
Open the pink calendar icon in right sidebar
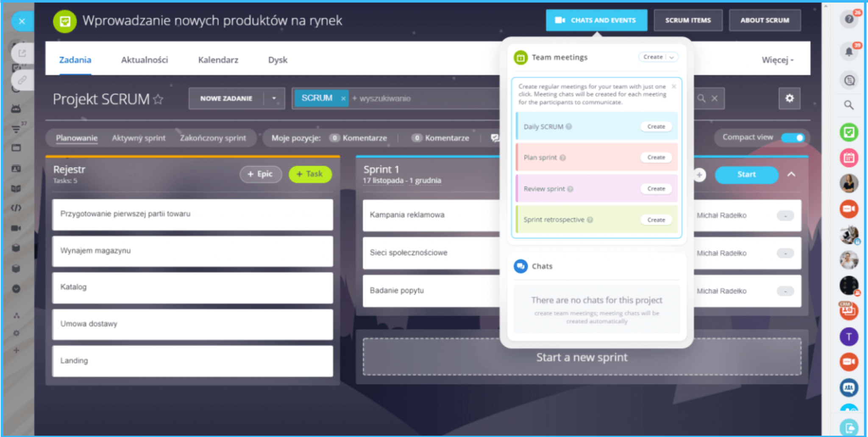pos(849,158)
